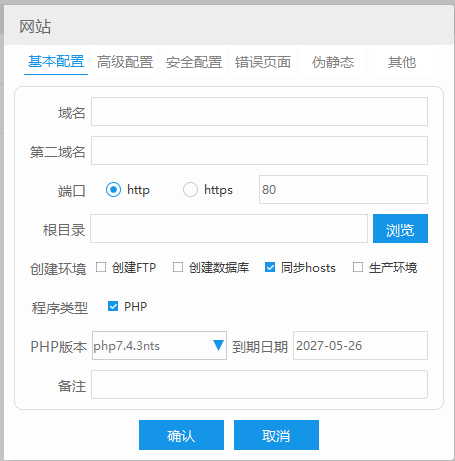Screen dimensions: 455x461
Task: Switch to the 高级配置 tab
Action: pos(125,62)
